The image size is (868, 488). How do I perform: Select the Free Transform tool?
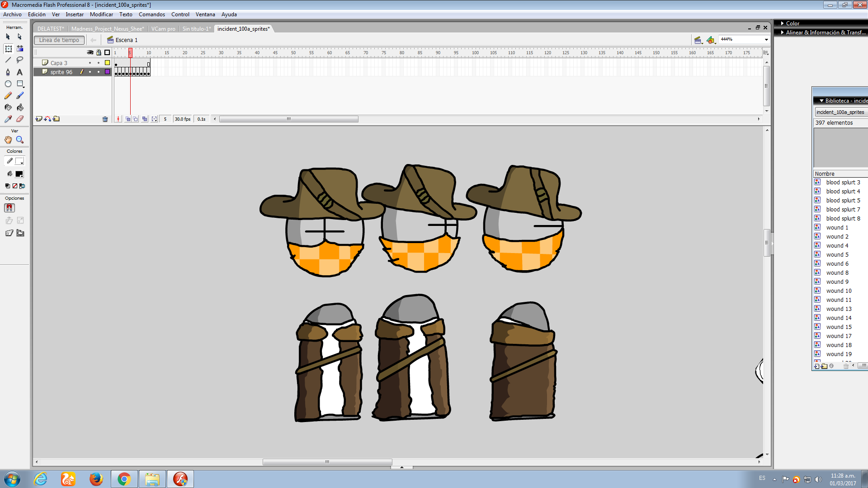point(8,48)
